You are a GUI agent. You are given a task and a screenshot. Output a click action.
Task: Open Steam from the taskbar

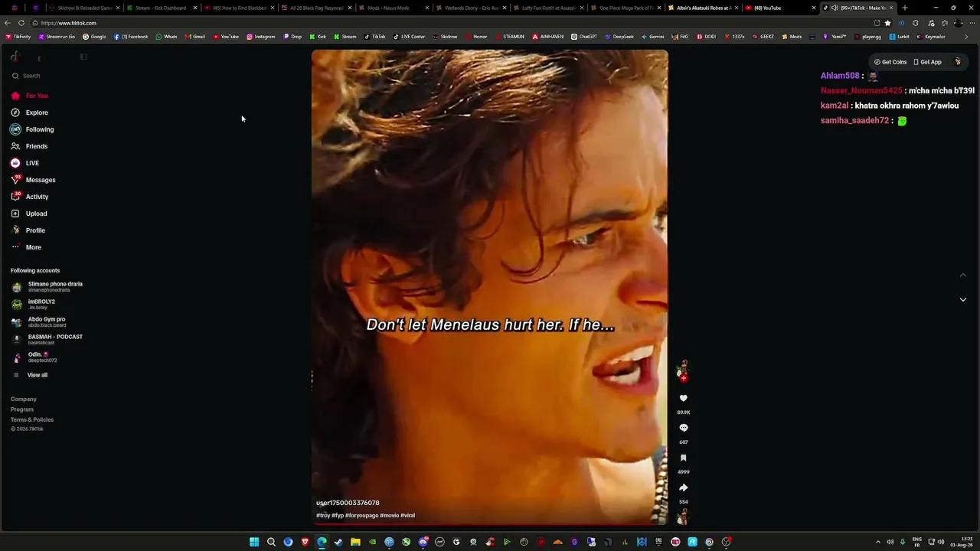tap(338, 542)
